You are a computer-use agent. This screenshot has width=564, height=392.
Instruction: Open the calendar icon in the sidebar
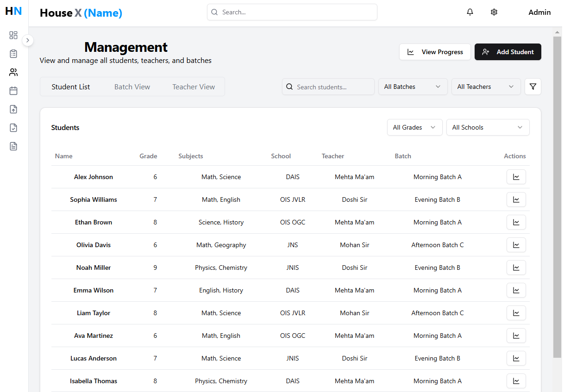click(x=13, y=90)
